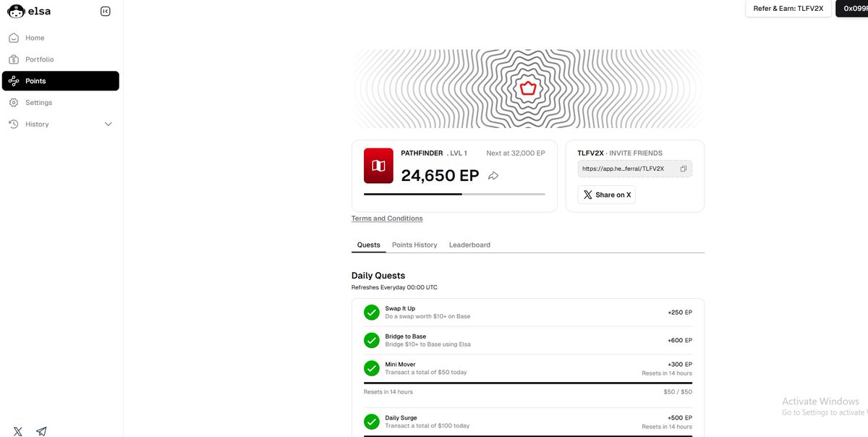Image resolution: width=868 pixels, height=437 pixels.
Task: Click the level progress bar under 24,650 EP
Action: pyautogui.click(x=454, y=194)
